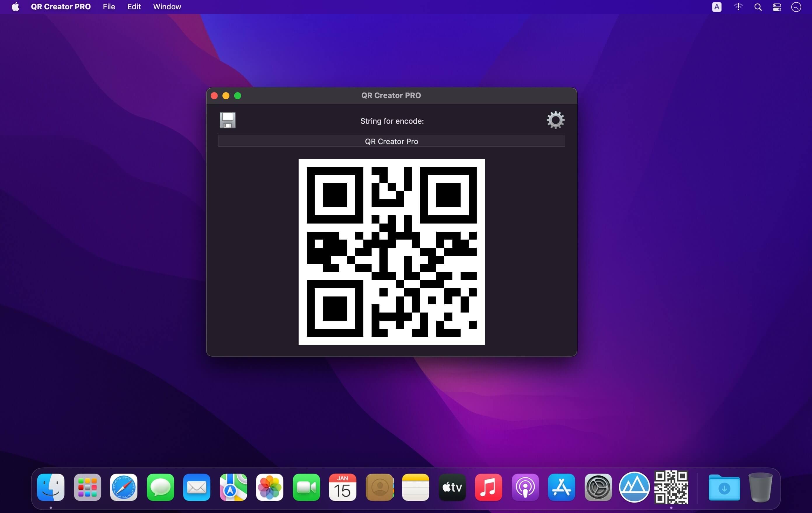Open the Edit menu
The height and width of the screenshot is (513, 812).
(134, 7)
